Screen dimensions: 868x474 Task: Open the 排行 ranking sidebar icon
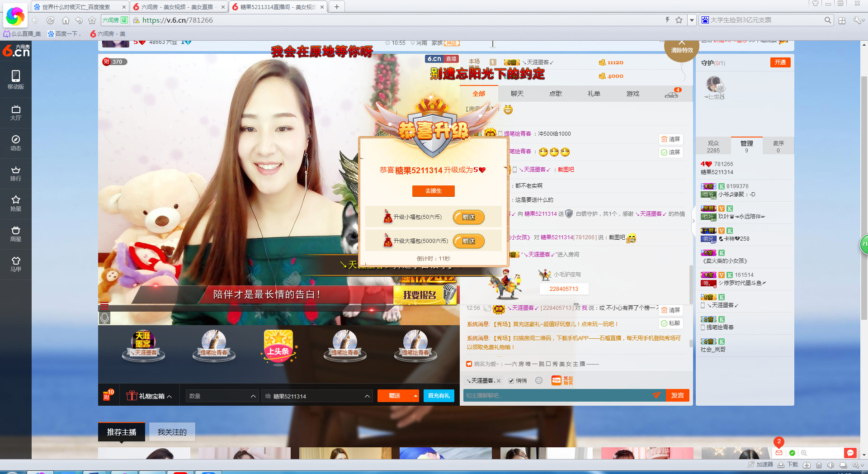[x=16, y=173]
